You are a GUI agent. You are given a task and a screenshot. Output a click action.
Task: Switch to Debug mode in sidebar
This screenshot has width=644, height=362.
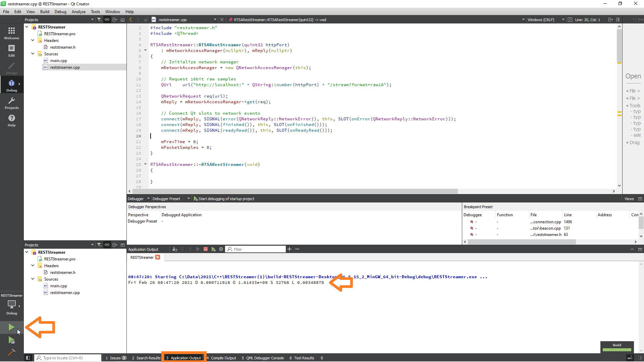11,85
